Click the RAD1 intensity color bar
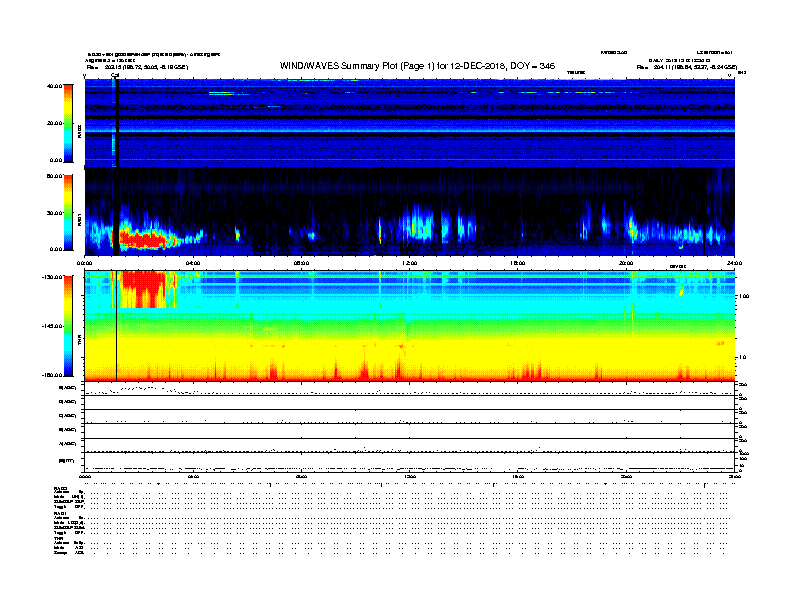 click(x=68, y=213)
